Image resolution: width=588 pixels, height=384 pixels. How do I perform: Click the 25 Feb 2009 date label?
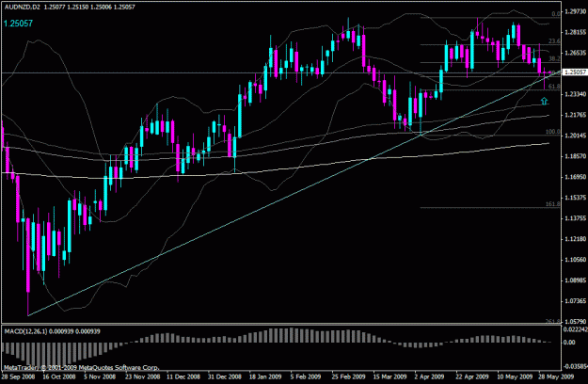tap(348, 376)
